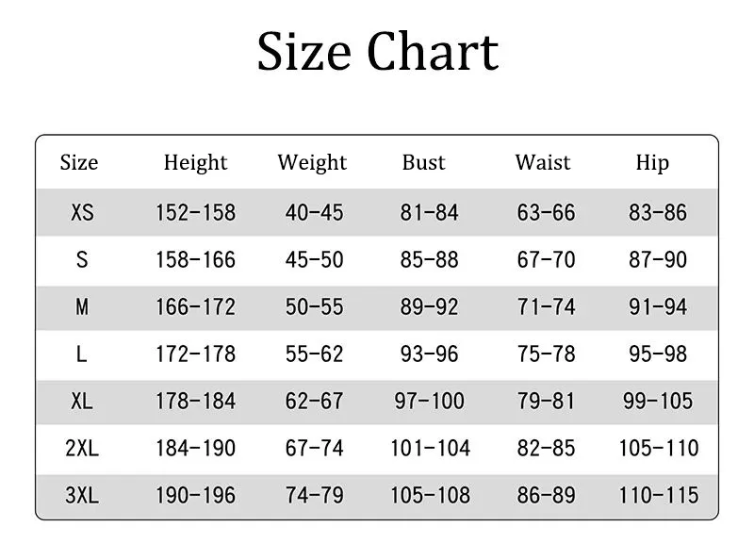Select weight value 45-50
754x560 pixels.
coord(314,260)
